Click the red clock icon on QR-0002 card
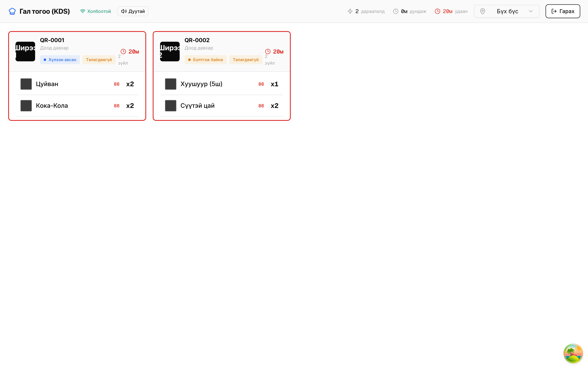The height and width of the screenshot is (368, 588). tap(268, 52)
